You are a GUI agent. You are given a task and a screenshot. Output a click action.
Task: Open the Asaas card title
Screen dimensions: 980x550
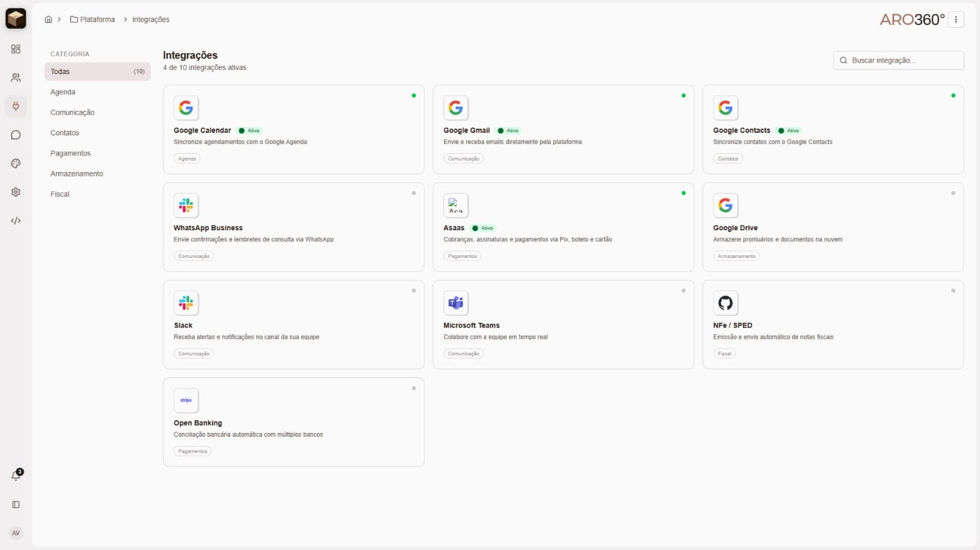[454, 228]
